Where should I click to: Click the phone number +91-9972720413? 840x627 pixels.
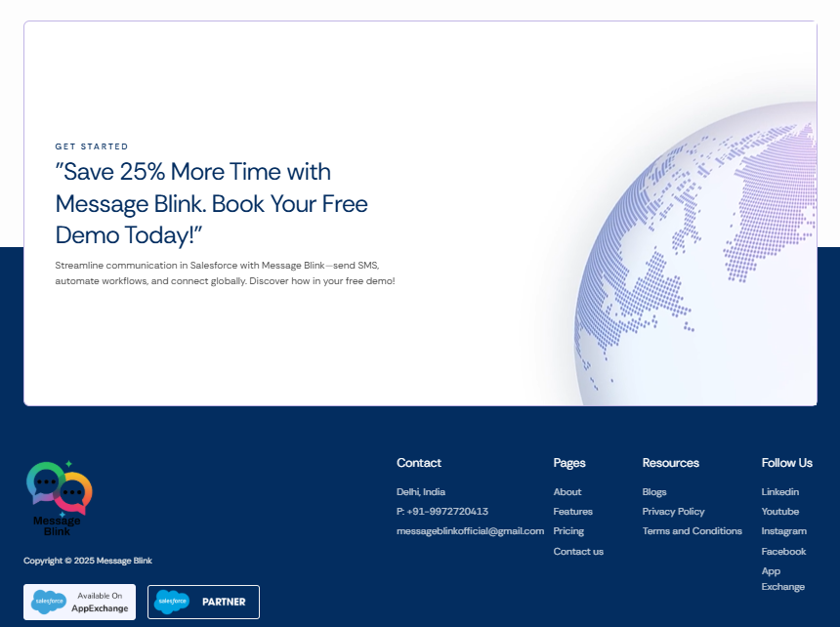click(442, 512)
